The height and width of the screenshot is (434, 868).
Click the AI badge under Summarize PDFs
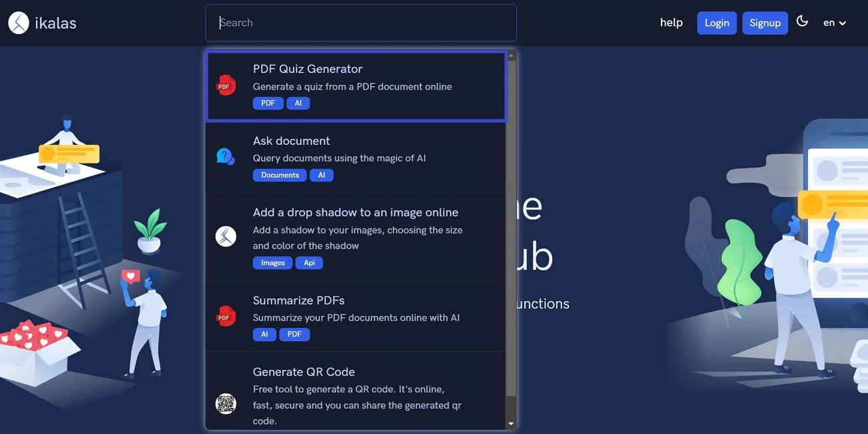pyautogui.click(x=264, y=334)
